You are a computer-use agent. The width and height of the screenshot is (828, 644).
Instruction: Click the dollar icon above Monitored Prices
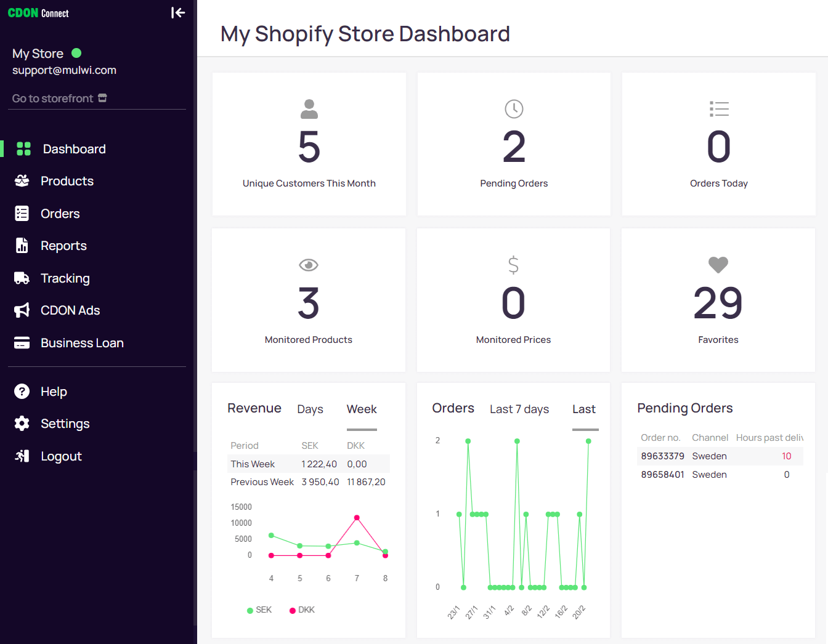(x=513, y=265)
